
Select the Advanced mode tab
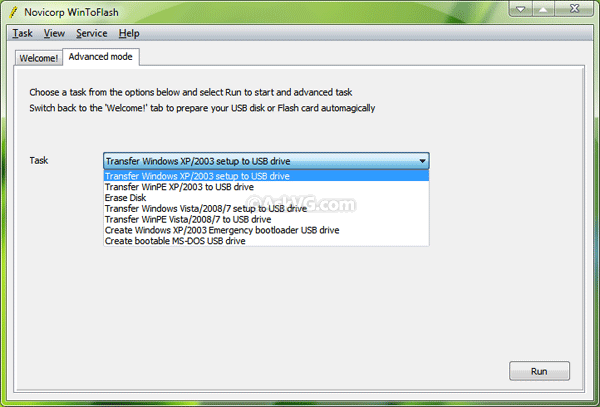pyautogui.click(x=101, y=57)
